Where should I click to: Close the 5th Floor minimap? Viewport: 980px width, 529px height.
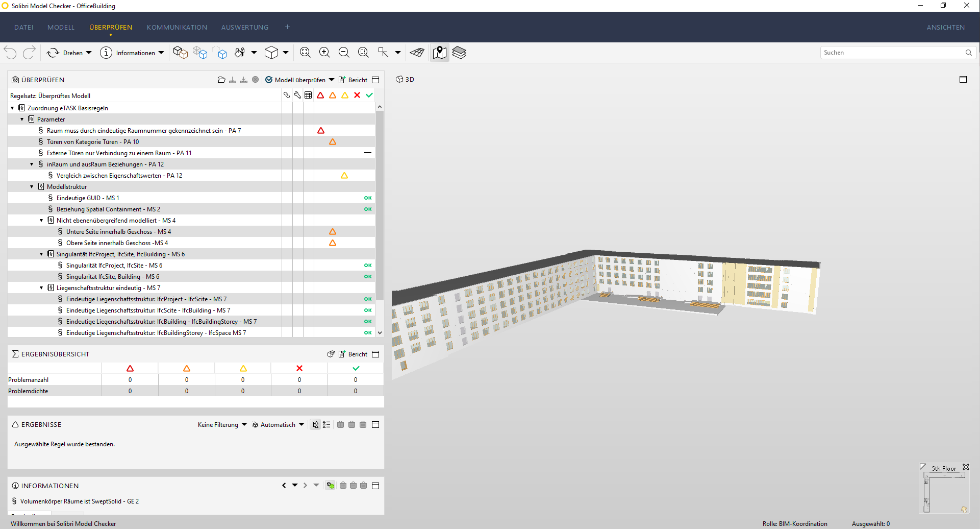click(x=966, y=467)
